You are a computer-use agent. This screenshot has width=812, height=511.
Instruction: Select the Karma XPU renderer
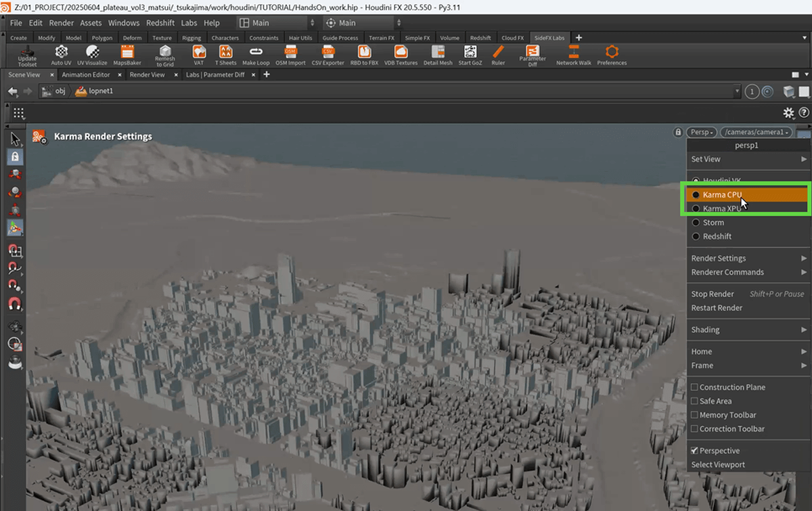pos(721,208)
